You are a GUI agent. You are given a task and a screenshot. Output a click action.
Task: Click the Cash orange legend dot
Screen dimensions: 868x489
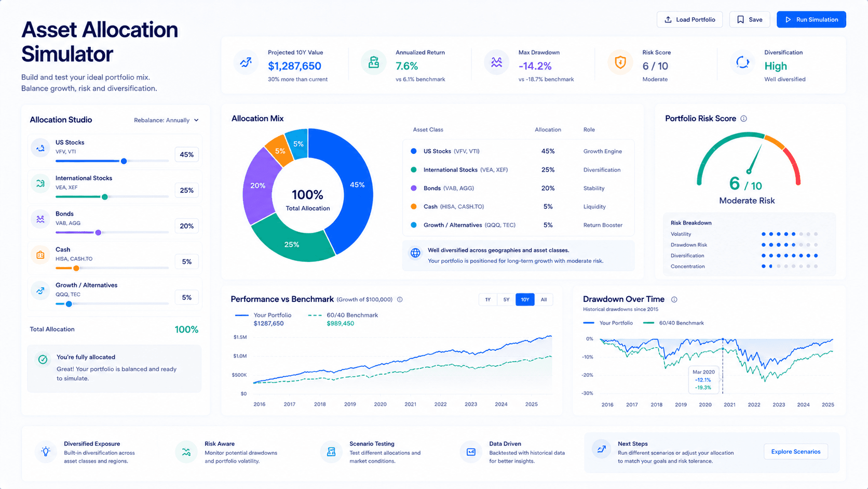(x=414, y=207)
